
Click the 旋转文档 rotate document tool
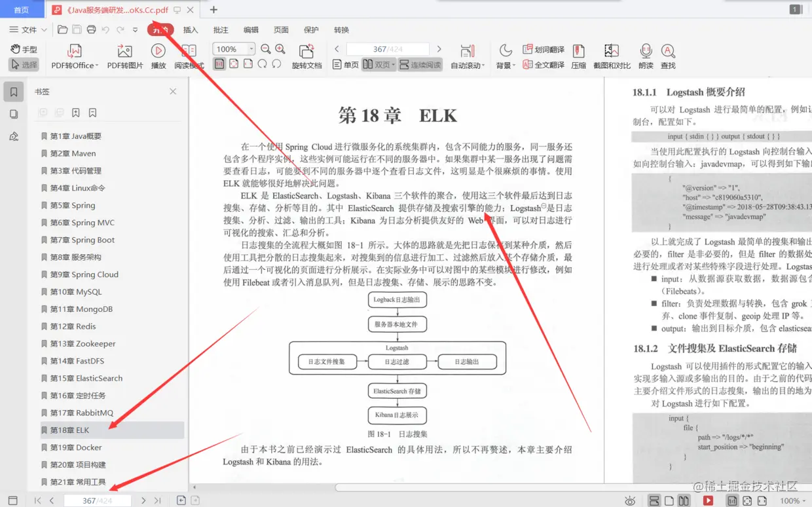[x=306, y=57]
